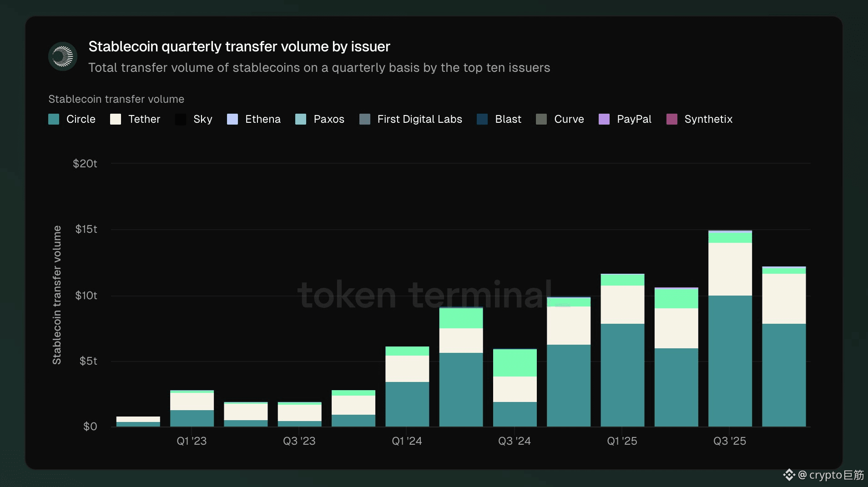Click the tallest bar's Circle segment
Screen dimensions: 868x487
730,361
